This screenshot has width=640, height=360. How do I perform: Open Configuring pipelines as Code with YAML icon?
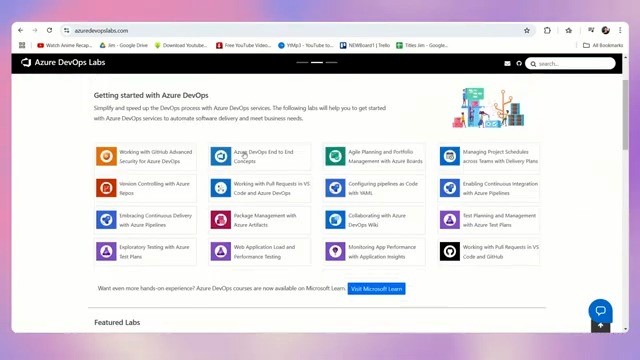click(335, 188)
